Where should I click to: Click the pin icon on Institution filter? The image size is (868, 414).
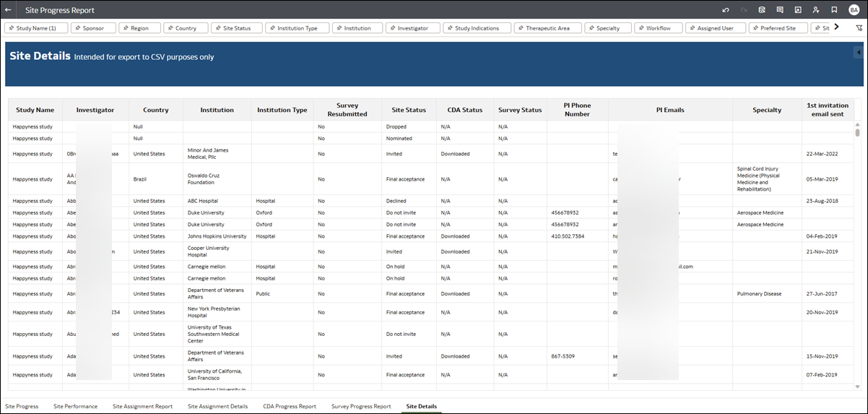[x=339, y=28]
